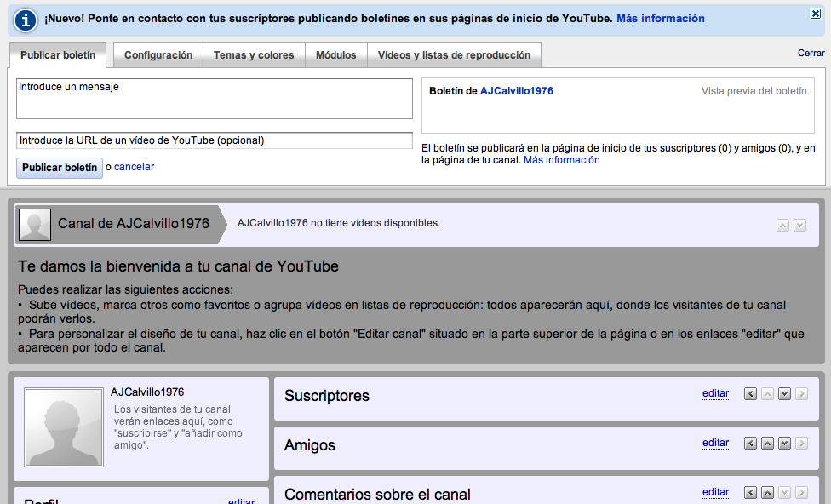Open Más información link below bulletin preview

[x=562, y=160]
